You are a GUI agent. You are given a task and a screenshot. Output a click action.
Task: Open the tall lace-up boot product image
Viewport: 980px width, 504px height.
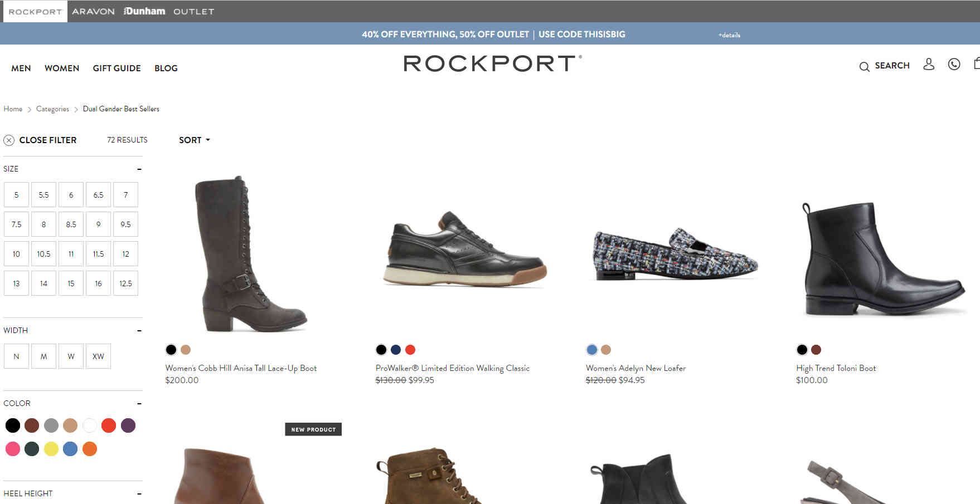click(x=250, y=254)
